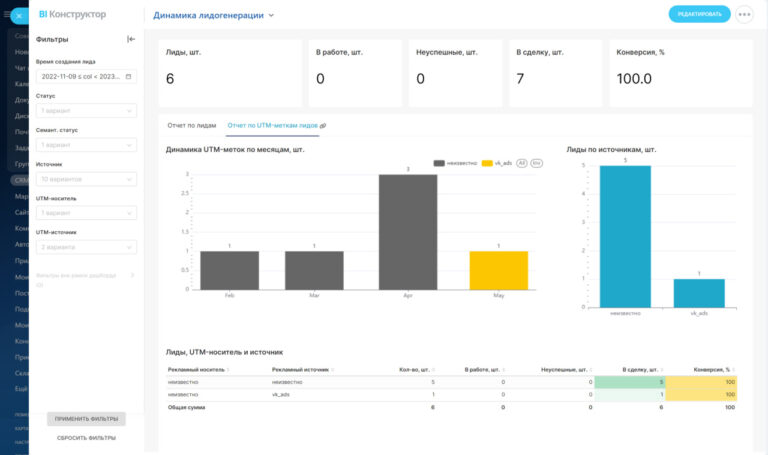Expand the Источник filter dropdown

click(x=86, y=179)
